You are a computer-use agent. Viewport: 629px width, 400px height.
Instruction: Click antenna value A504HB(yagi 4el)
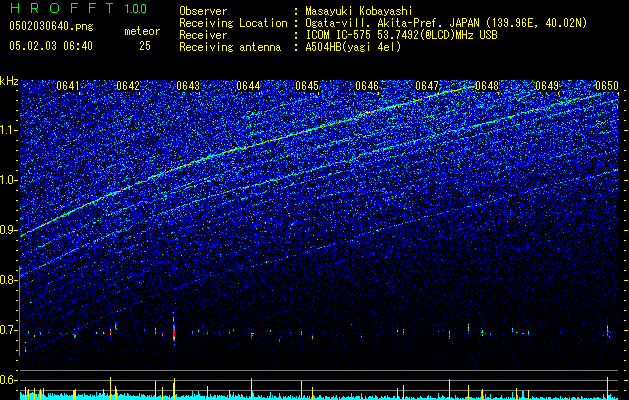(353, 47)
